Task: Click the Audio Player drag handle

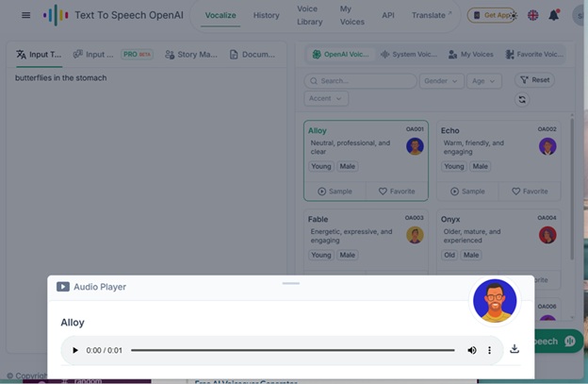Action: 291,283
